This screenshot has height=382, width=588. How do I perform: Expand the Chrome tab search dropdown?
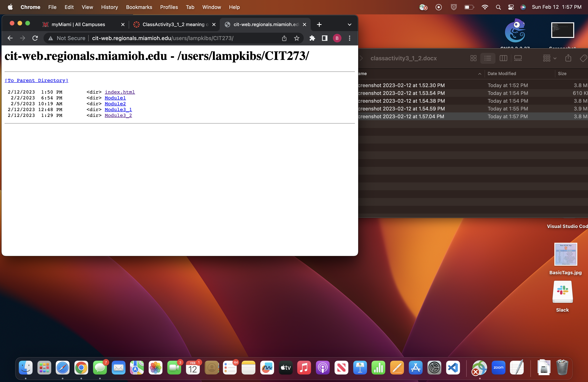[x=349, y=25]
